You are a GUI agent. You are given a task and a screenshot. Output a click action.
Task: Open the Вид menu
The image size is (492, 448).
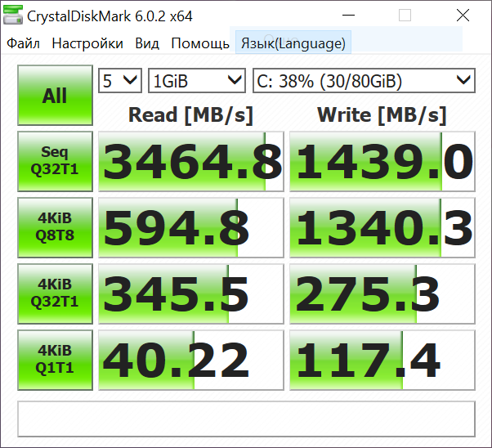(x=147, y=43)
